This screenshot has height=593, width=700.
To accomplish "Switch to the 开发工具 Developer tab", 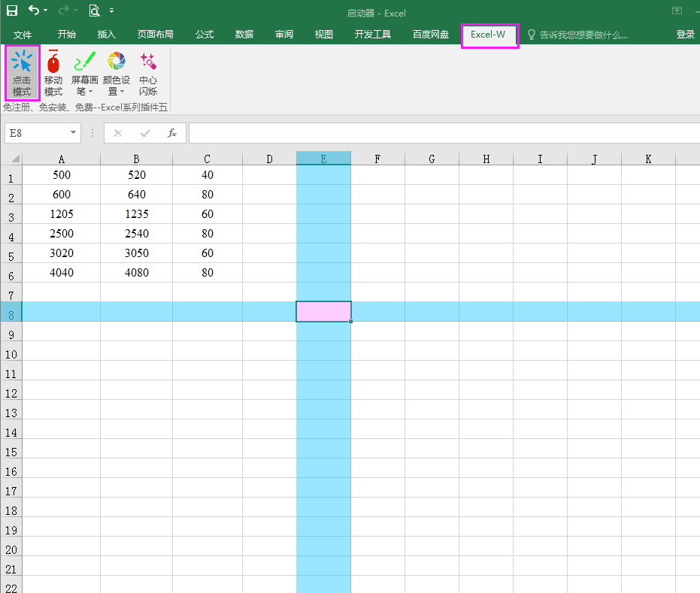I will (372, 35).
